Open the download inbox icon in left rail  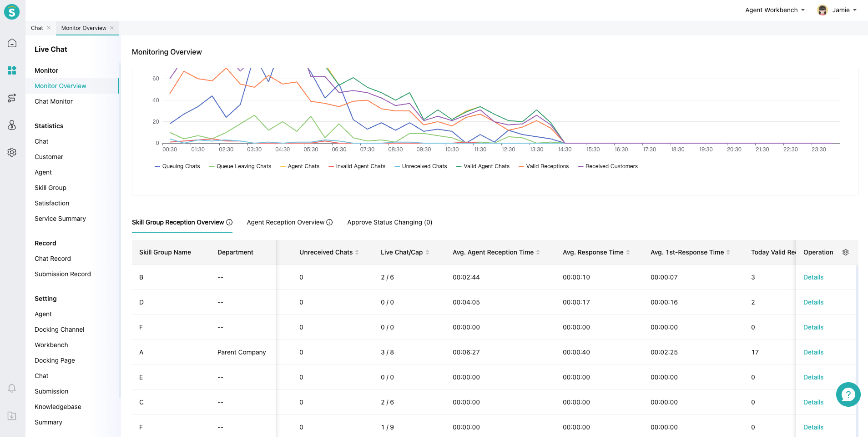(x=12, y=416)
